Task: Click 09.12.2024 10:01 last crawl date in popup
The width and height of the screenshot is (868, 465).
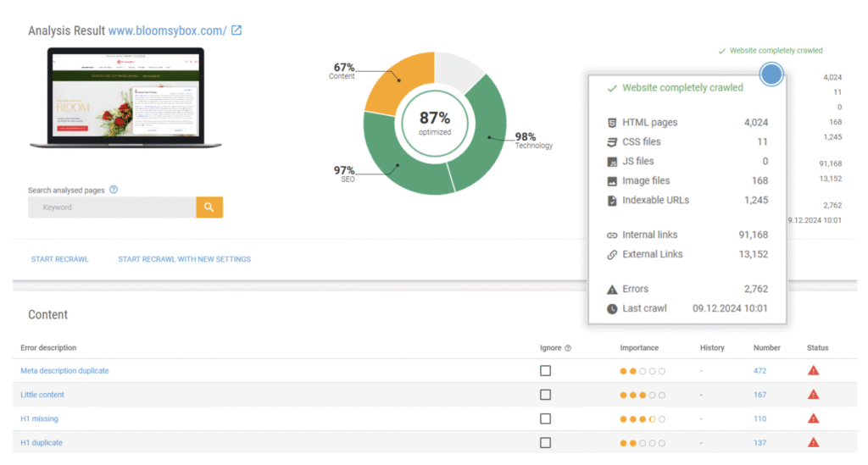Action: 730,308
